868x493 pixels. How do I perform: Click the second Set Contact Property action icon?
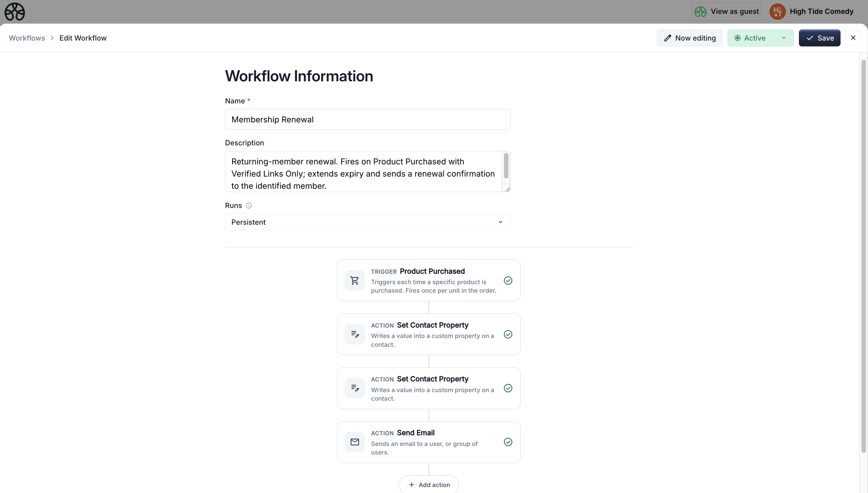(x=354, y=388)
